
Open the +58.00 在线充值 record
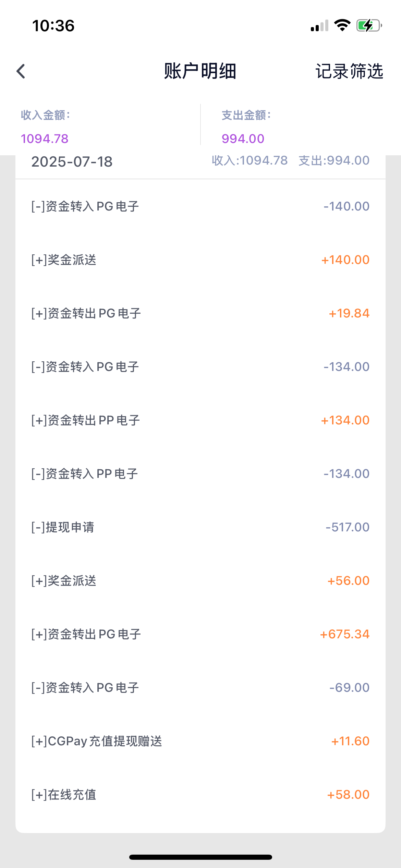tap(200, 795)
